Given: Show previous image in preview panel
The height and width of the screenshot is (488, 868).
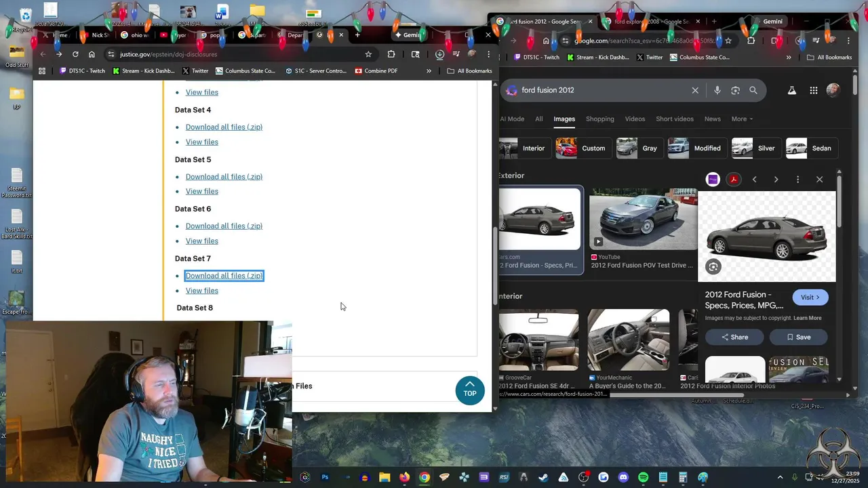Looking at the screenshot, I should click(755, 180).
